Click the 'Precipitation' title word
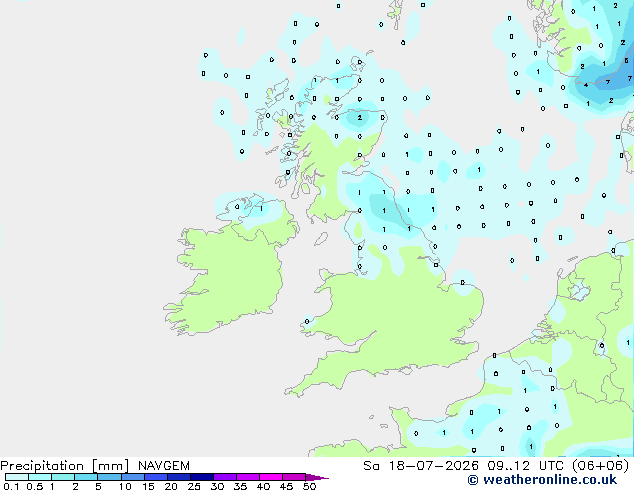This screenshot has width=634, height=490. 42,466
